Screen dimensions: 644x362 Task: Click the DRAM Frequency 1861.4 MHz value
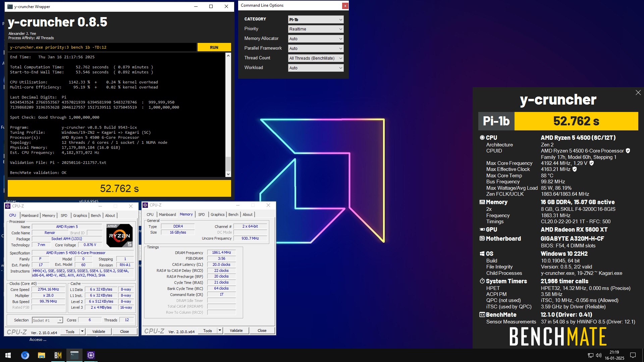pos(221,253)
